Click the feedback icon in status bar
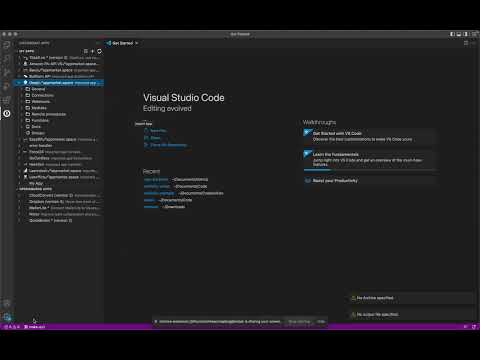The image size is (480, 360). coord(466,327)
